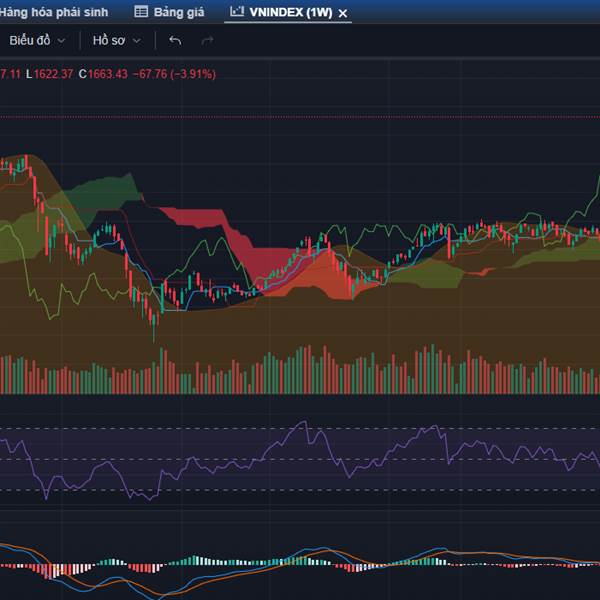Click the redo arrow icon
Screen dimensions: 600x600
click(207, 40)
